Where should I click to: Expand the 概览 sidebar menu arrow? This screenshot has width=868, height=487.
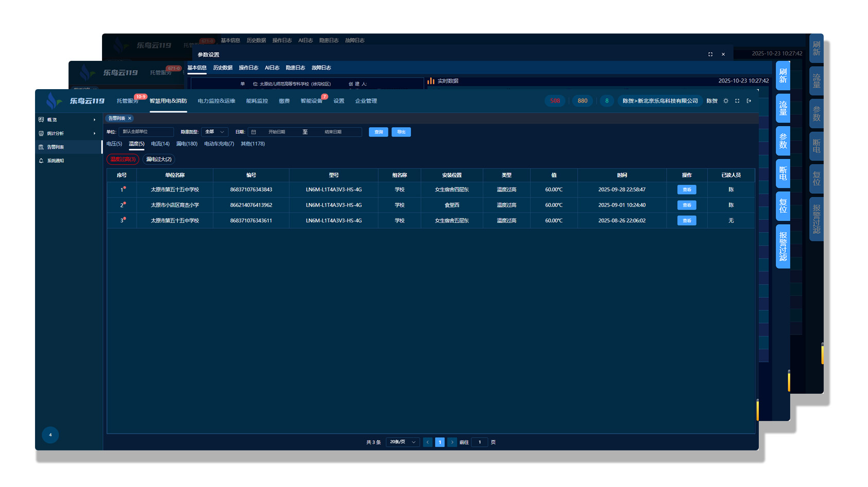(94, 120)
